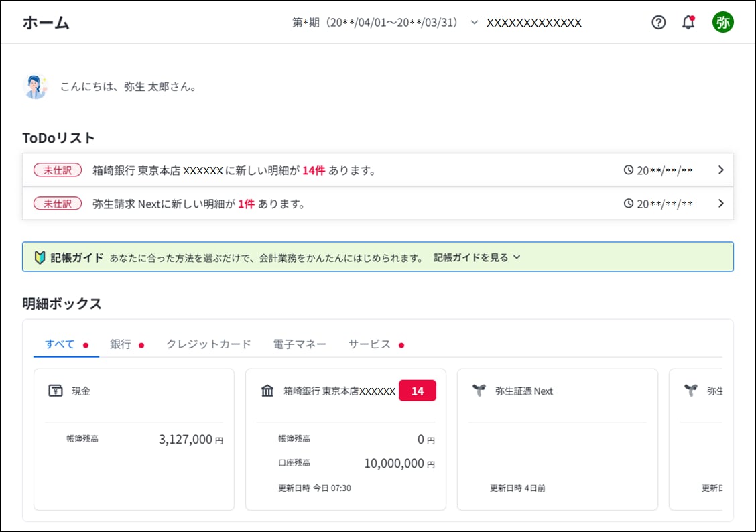Open notifications bell icon
Screen dimensions: 756x532
click(688, 22)
